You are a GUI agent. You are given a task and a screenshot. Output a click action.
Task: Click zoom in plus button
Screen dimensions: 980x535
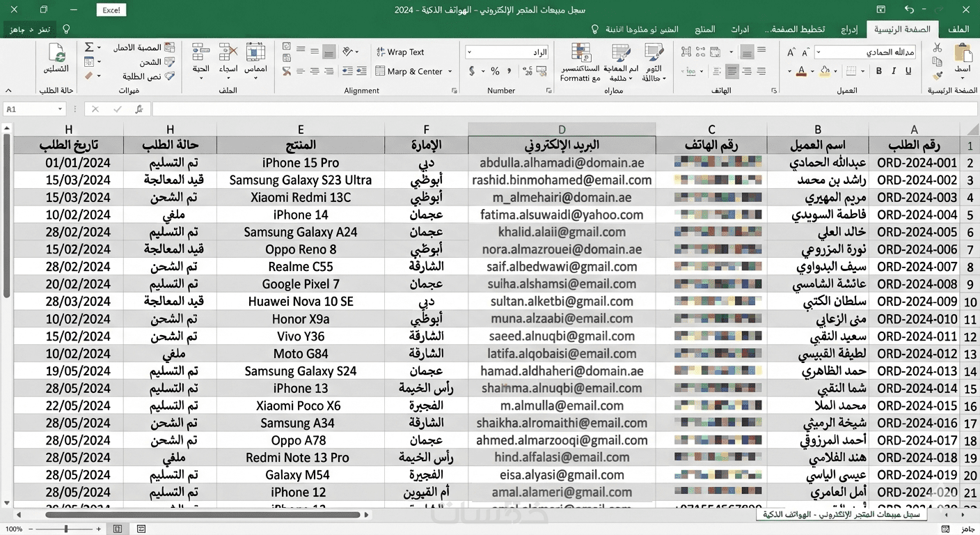click(100, 529)
